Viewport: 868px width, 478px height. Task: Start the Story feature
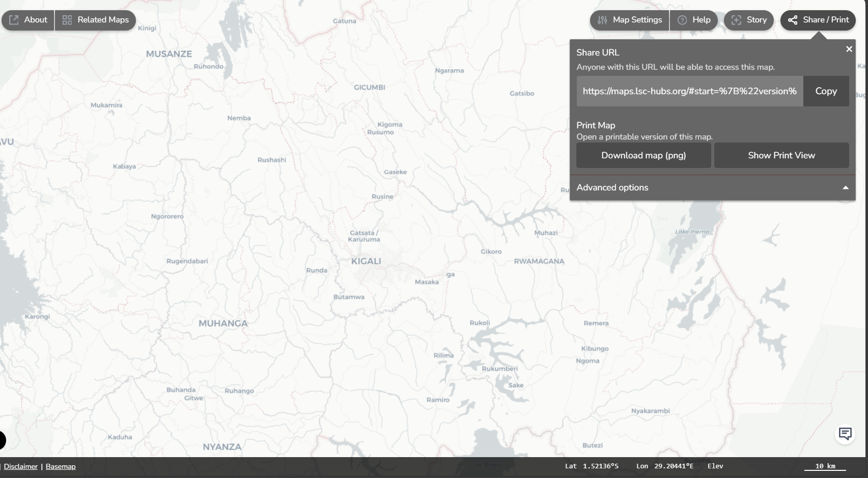coord(749,20)
